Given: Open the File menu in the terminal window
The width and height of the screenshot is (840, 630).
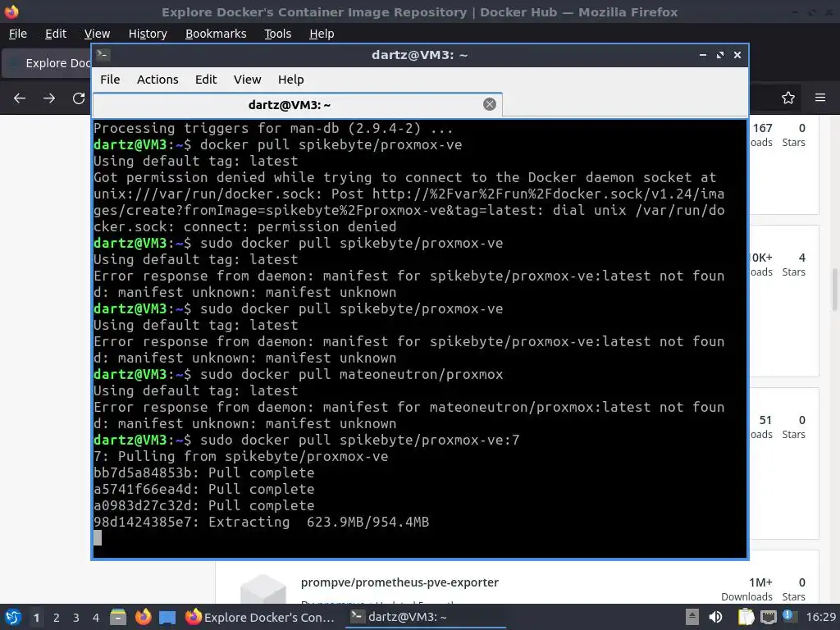Looking at the screenshot, I should 110,80.
